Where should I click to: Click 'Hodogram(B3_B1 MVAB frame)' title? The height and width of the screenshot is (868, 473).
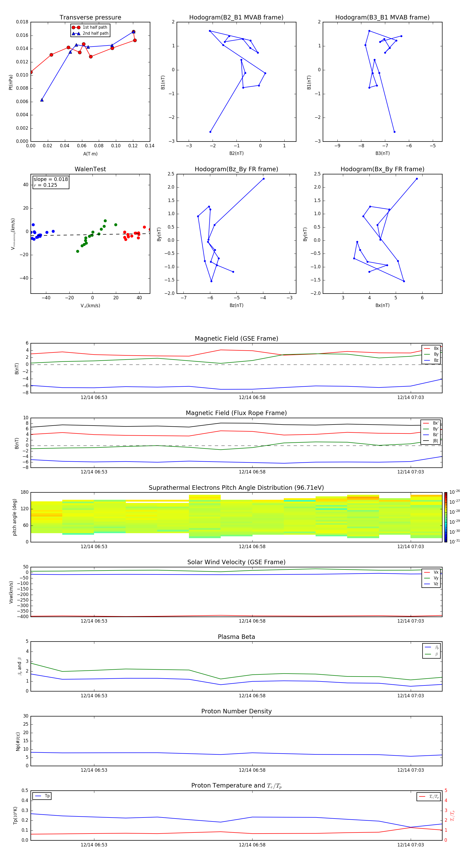click(382, 17)
